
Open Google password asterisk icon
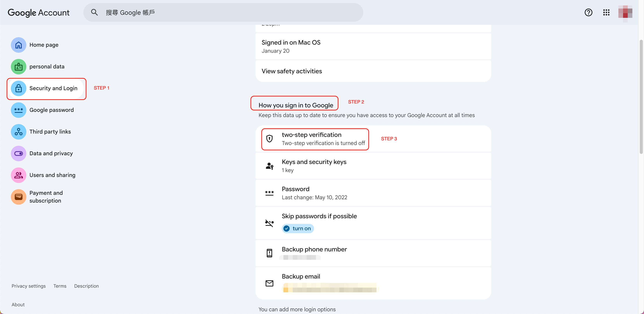coord(18,110)
